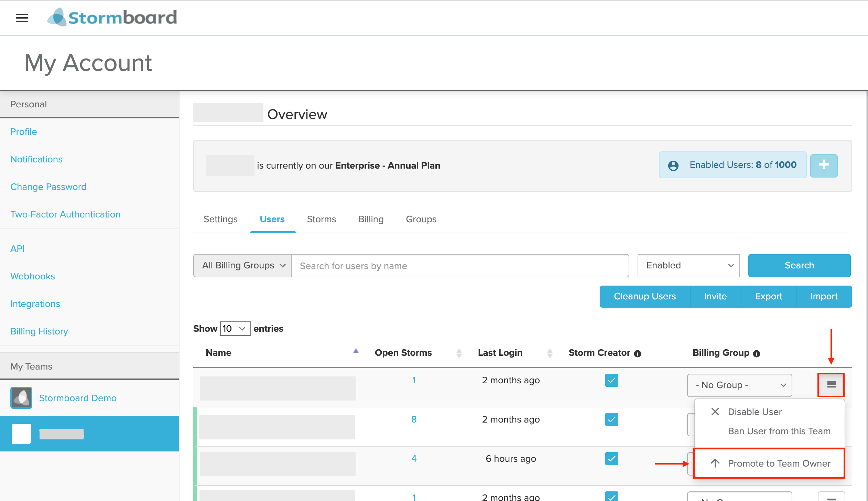Click the Search for users input field

pos(459,265)
